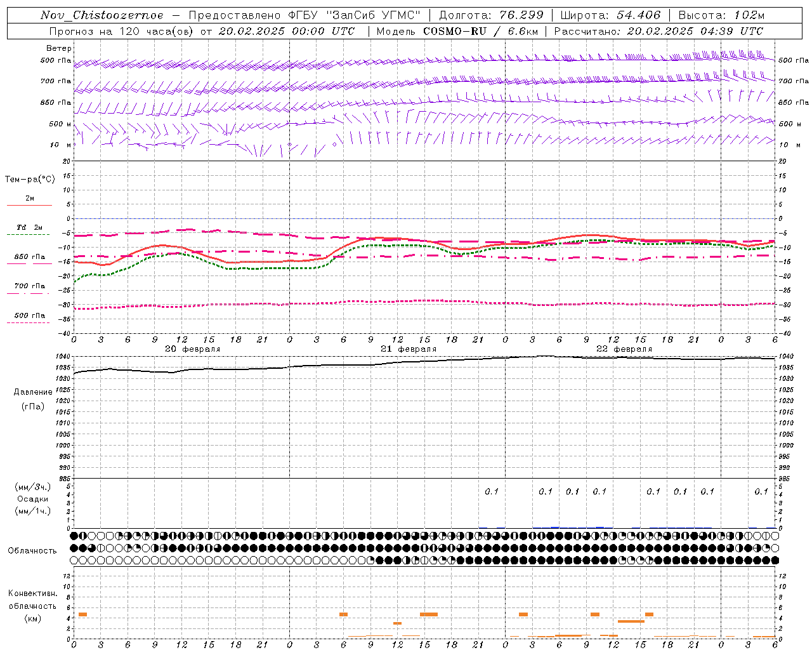The height and width of the screenshot is (650, 812).
Task: Click the Td 2м legend entry
Action: tap(30, 227)
